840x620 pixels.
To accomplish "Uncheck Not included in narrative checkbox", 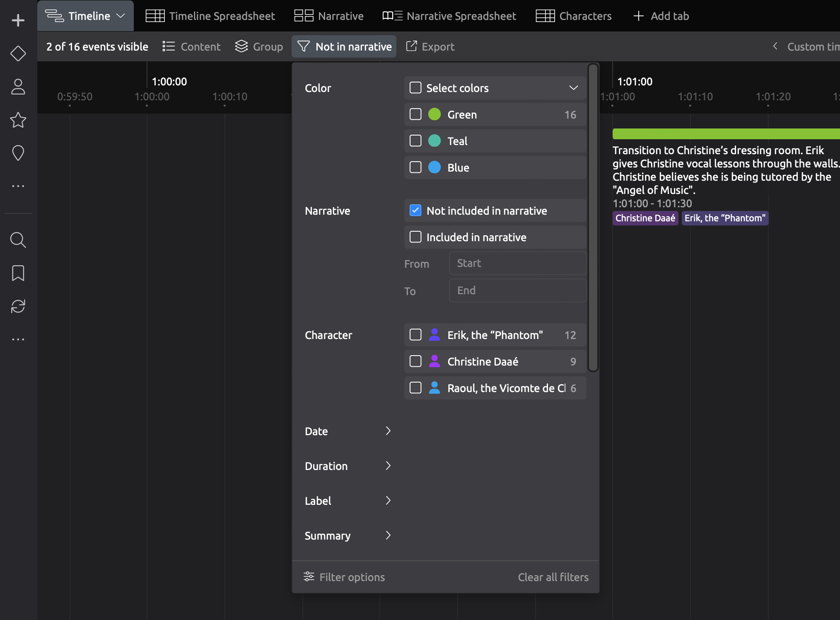I will coord(415,211).
